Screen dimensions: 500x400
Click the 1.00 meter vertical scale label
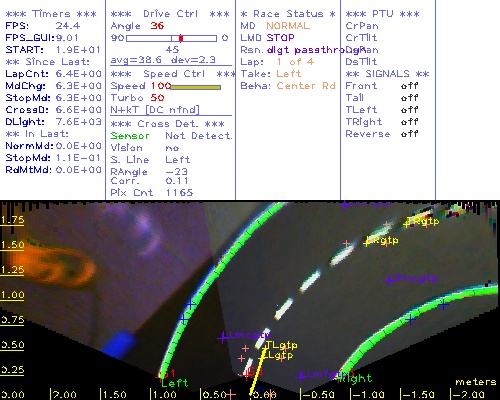click(x=12, y=295)
